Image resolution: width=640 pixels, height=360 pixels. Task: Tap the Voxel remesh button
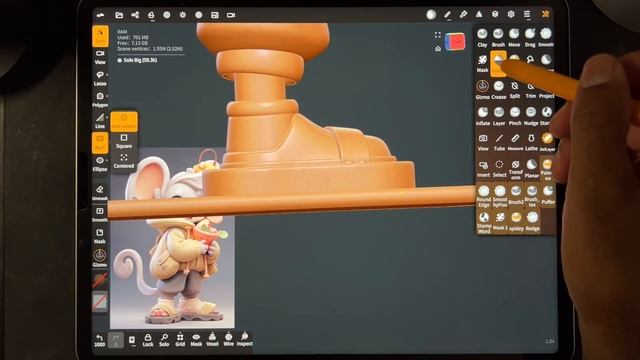coord(212,340)
